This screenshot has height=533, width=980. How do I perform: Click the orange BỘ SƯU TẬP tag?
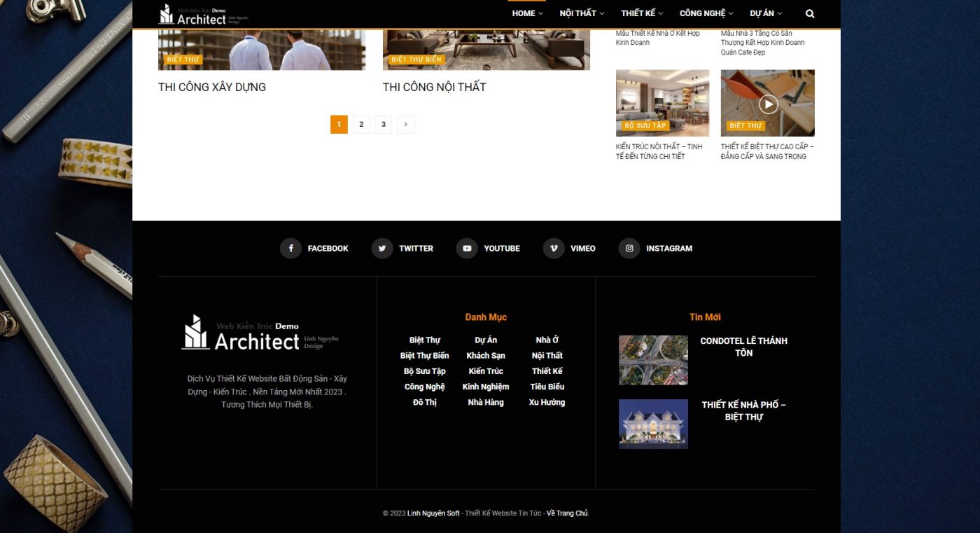(645, 126)
